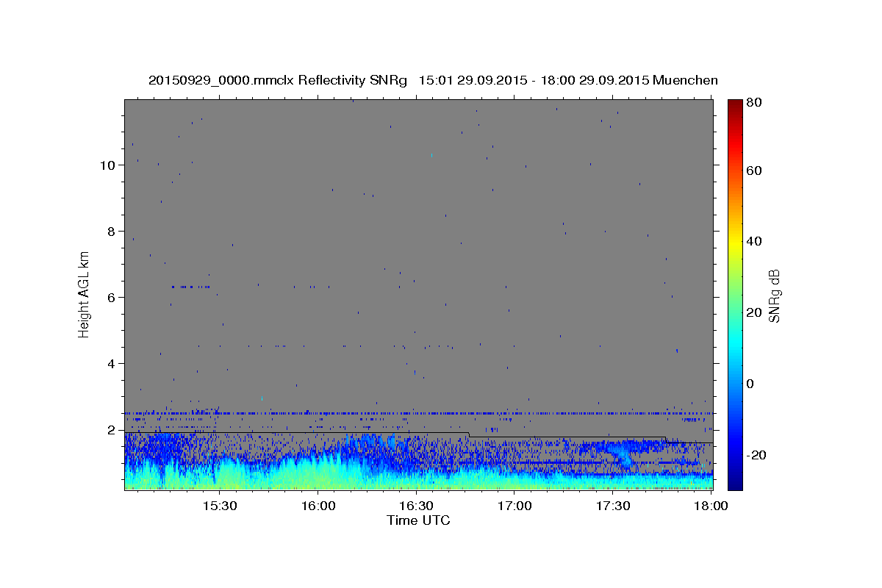Click the 17:30 time axis tick label
Viewport: 882px width, 588px height.
click(613, 506)
